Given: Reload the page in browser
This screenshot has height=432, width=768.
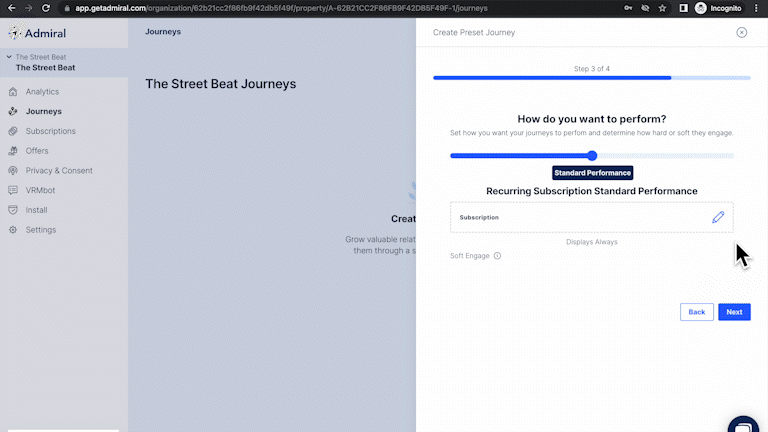Looking at the screenshot, I should click(x=46, y=8).
